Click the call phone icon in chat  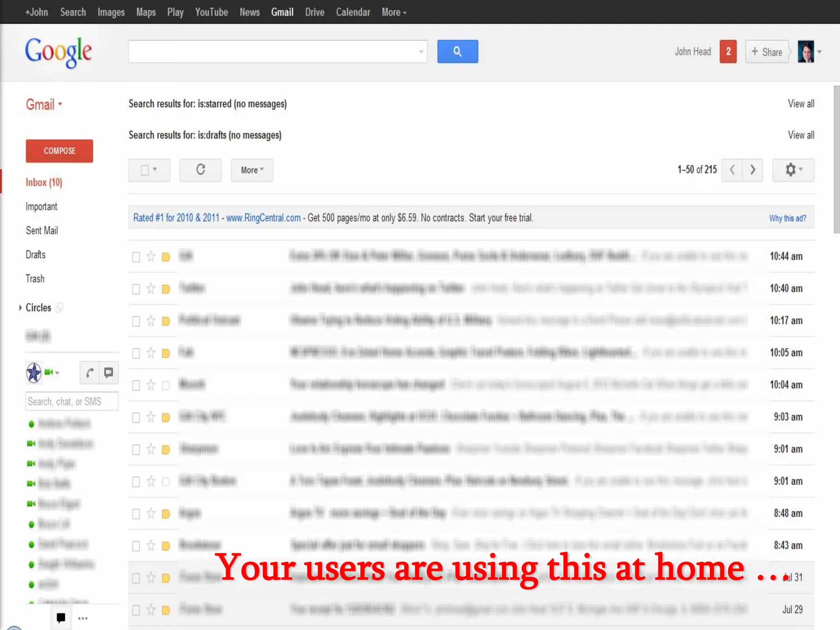click(x=90, y=373)
